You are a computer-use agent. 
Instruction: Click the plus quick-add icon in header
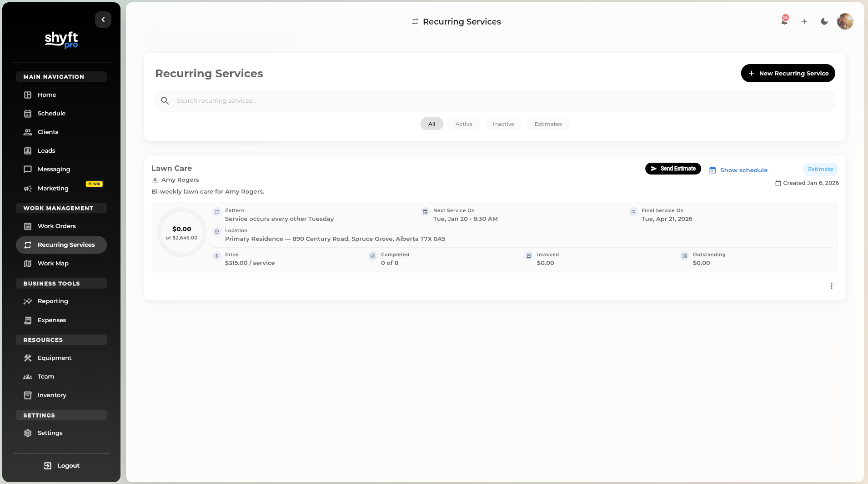pos(804,21)
